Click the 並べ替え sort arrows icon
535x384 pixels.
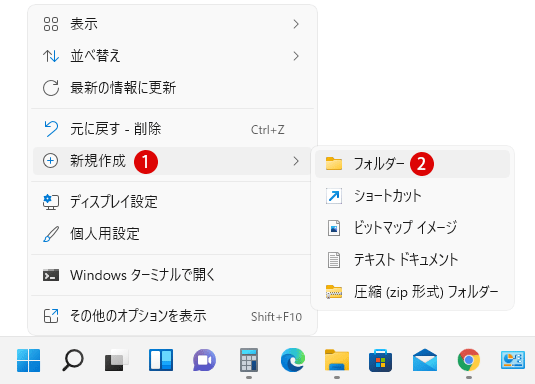point(51,56)
